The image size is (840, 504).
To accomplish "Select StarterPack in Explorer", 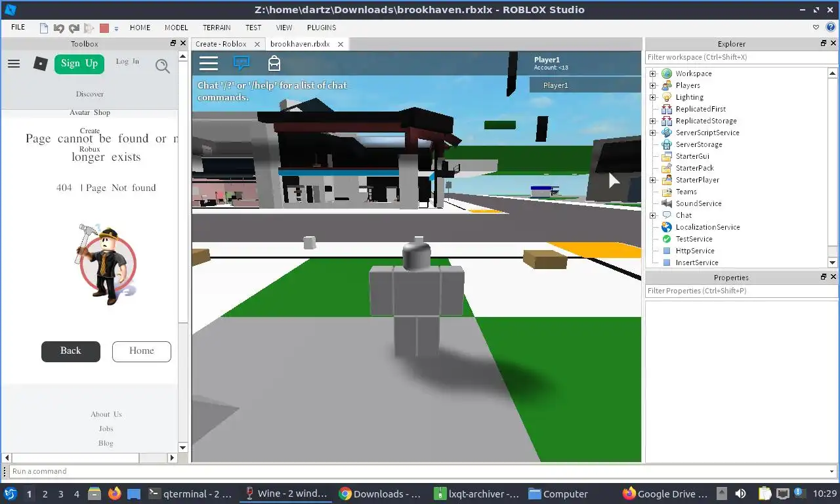I will [694, 168].
